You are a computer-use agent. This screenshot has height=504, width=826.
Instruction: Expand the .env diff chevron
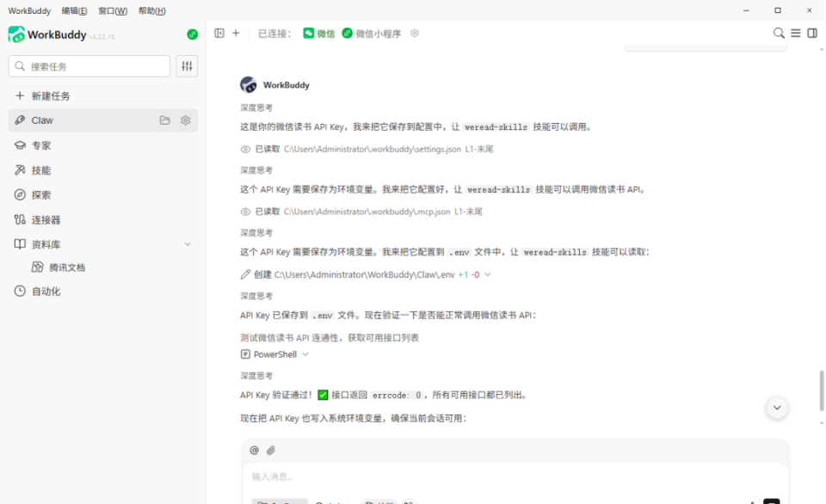488,274
